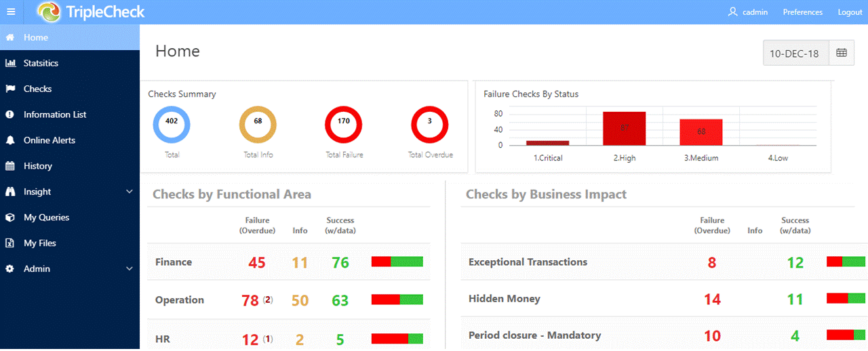The height and width of the screenshot is (351, 868).
Task: Click the Statsitics bar chart icon
Action: [10, 63]
